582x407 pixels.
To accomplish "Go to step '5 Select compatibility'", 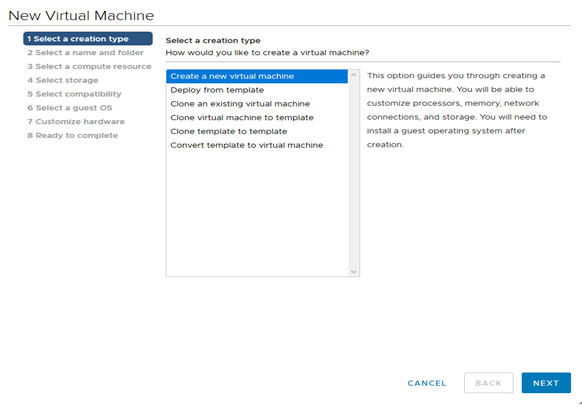I will 74,94.
